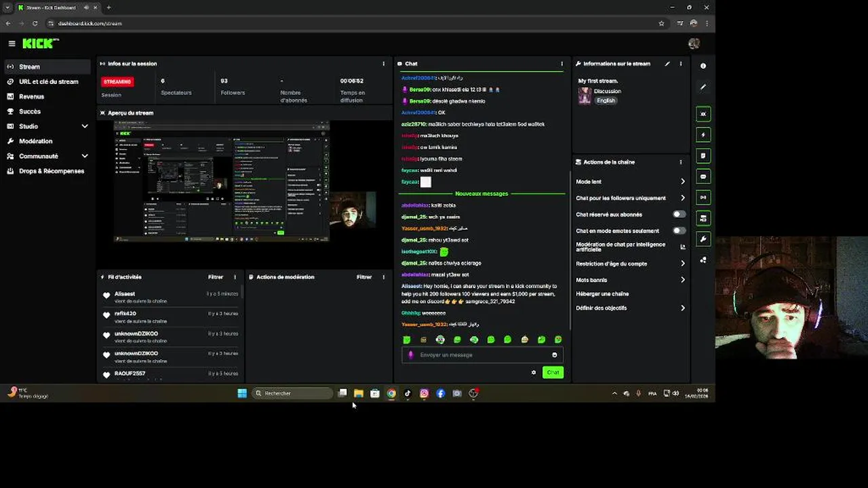Click the pencil icon in the right rail

(x=703, y=87)
